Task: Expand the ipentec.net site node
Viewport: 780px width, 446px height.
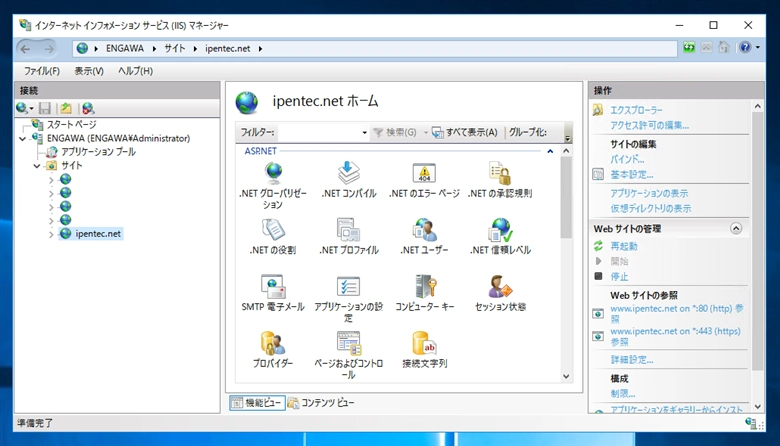Action: coord(51,234)
